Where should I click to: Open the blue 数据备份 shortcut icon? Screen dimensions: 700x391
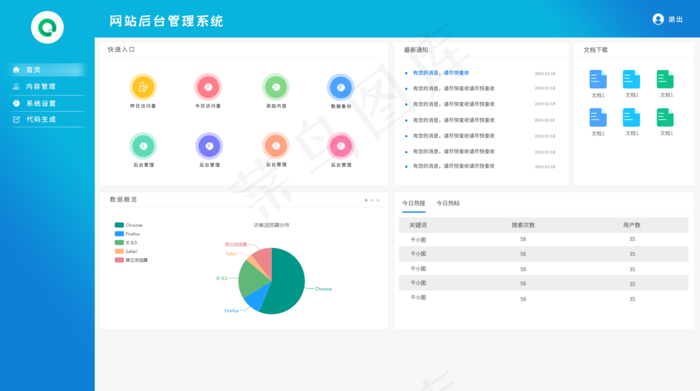click(x=341, y=87)
